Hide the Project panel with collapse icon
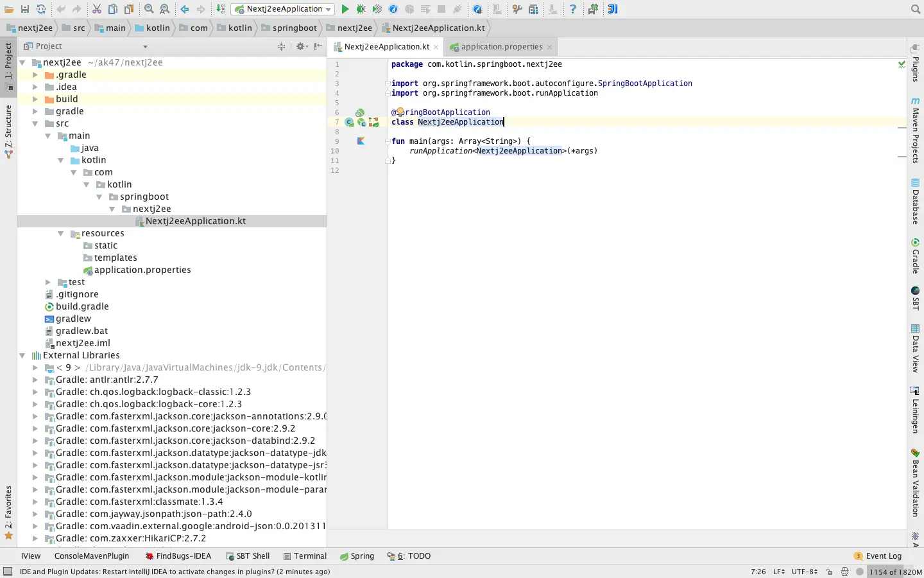This screenshot has height=578, width=924. coord(318,46)
